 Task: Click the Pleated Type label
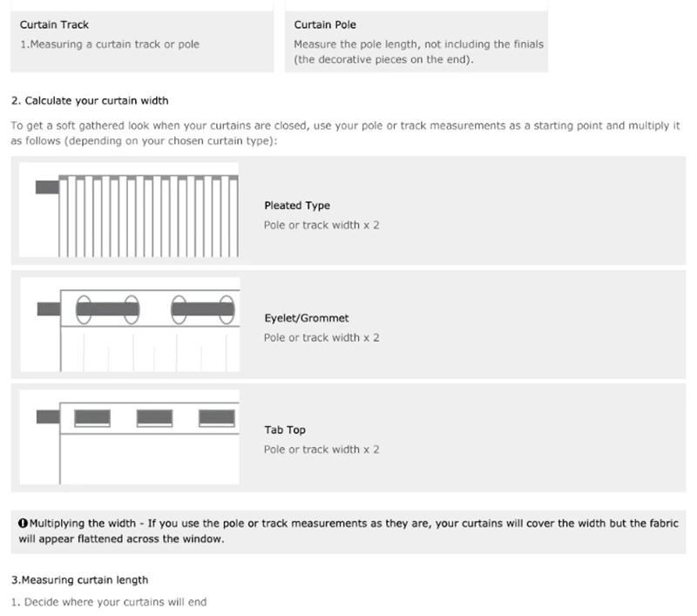coord(297,206)
